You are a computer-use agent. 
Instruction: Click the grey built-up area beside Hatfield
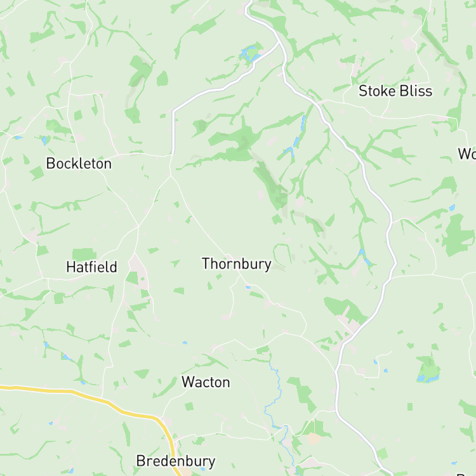coord(137,267)
